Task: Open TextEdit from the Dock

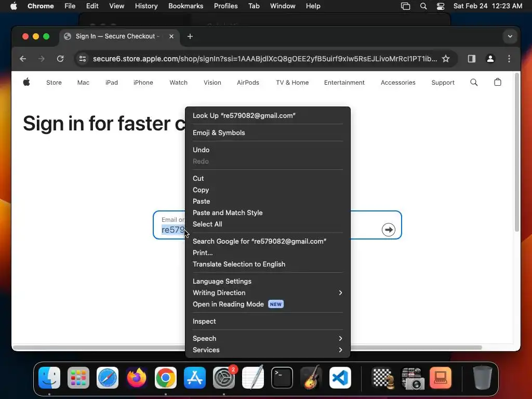Action: 253,378
